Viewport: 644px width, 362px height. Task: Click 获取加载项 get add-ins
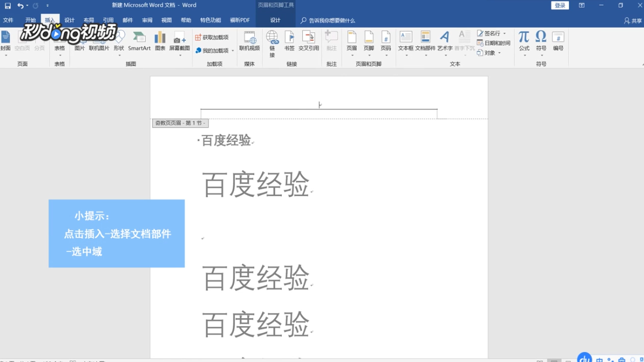(212, 38)
